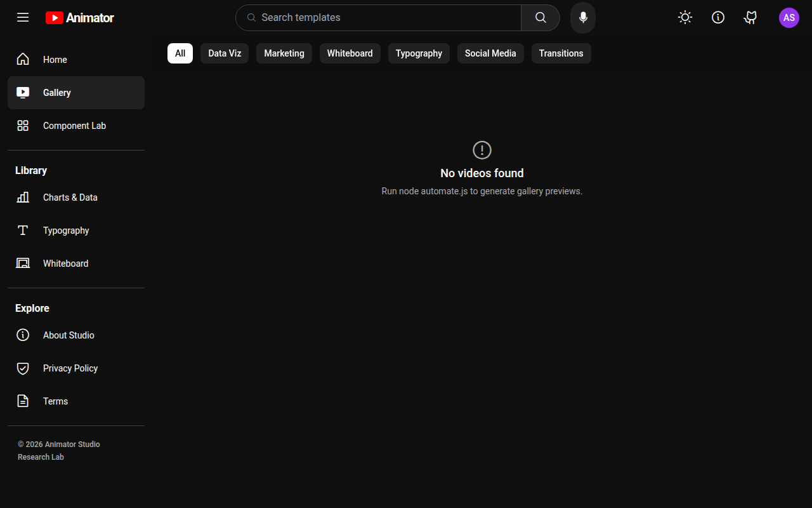Open the Gallery sidebar label
This screenshot has height=508, width=812.
(57, 93)
